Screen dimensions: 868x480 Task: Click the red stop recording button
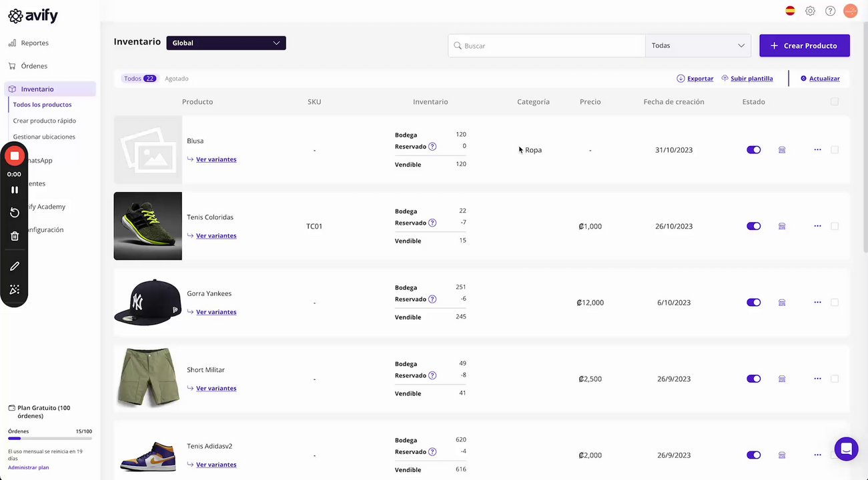[14, 156]
